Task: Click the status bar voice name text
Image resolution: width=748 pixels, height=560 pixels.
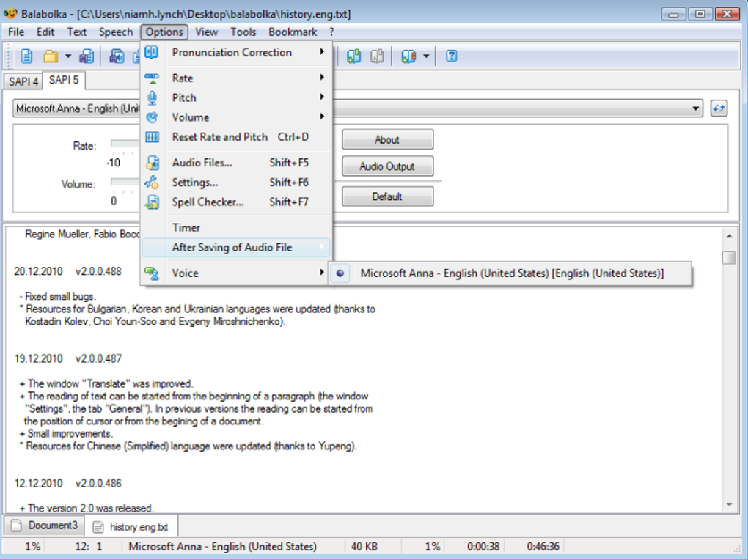Action: (222, 547)
